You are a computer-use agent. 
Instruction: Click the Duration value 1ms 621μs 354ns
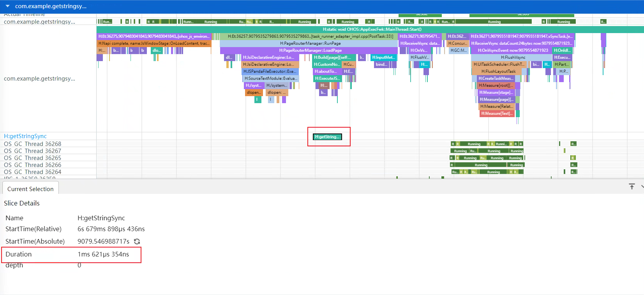(x=103, y=255)
